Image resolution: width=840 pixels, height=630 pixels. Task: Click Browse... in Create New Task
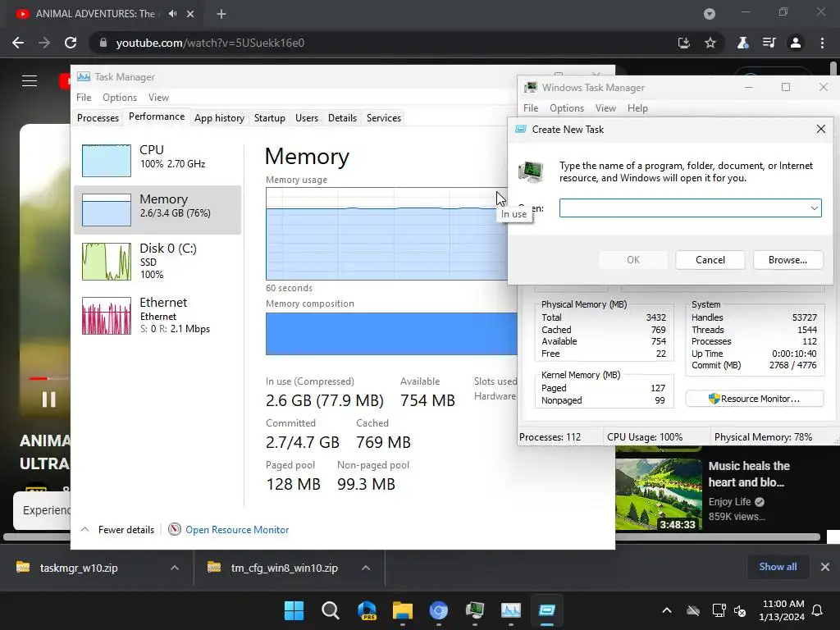point(787,260)
